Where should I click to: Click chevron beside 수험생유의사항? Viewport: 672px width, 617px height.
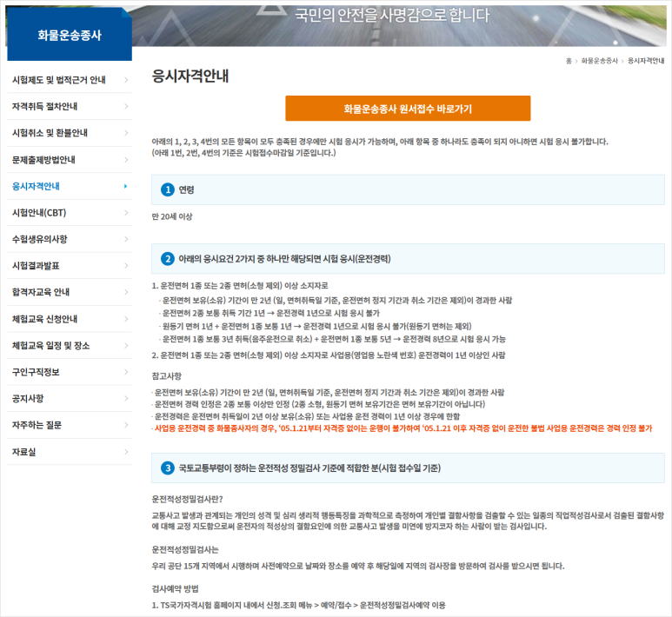coord(126,239)
